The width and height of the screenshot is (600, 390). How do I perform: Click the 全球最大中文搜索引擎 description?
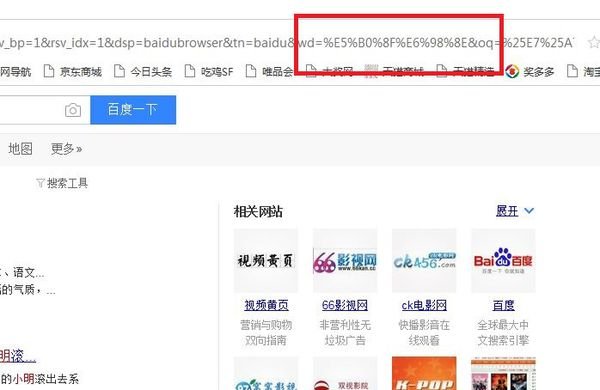tap(503, 333)
